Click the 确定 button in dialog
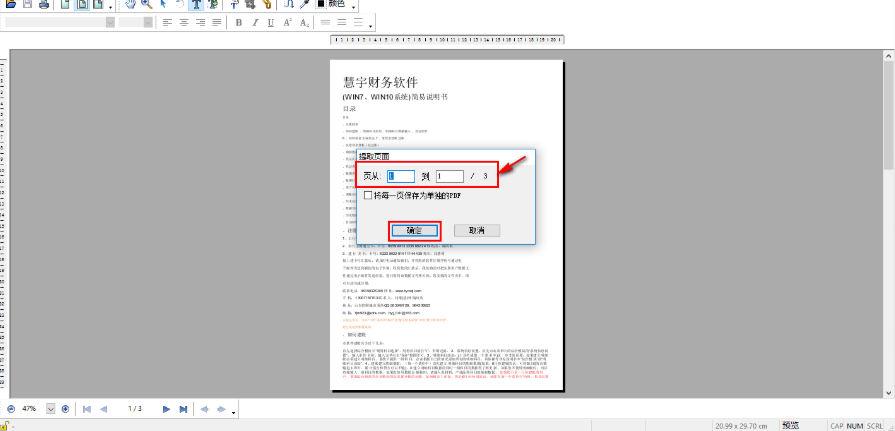The width and height of the screenshot is (895, 431). pyautogui.click(x=414, y=230)
